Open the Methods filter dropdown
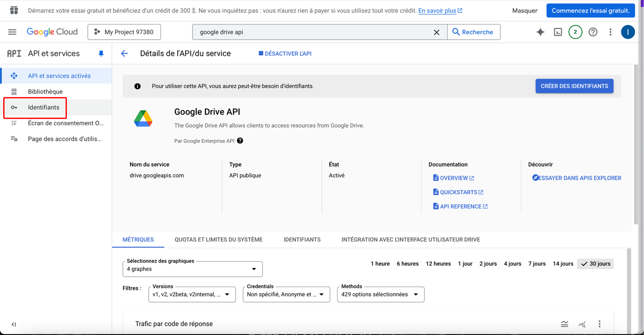The width and height of the screenshot is (644, 335). tap(380, 294)
